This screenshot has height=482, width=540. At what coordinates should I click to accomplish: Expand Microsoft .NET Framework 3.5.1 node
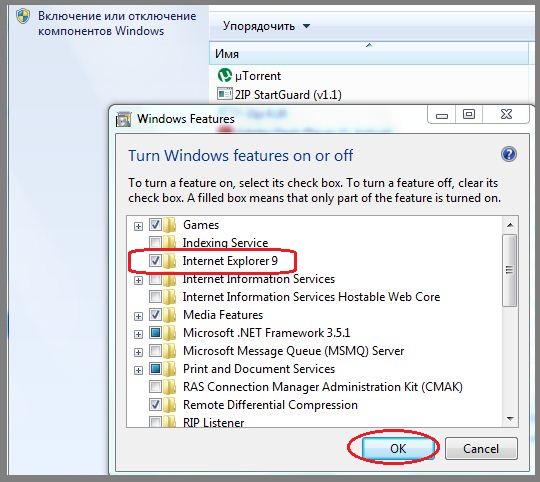138,334
